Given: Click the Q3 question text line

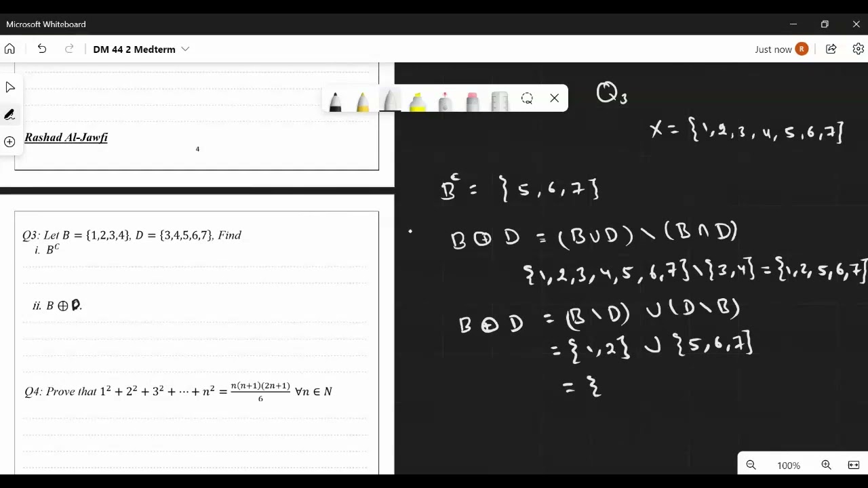Looking at the screenshot, I should point(132,235).
